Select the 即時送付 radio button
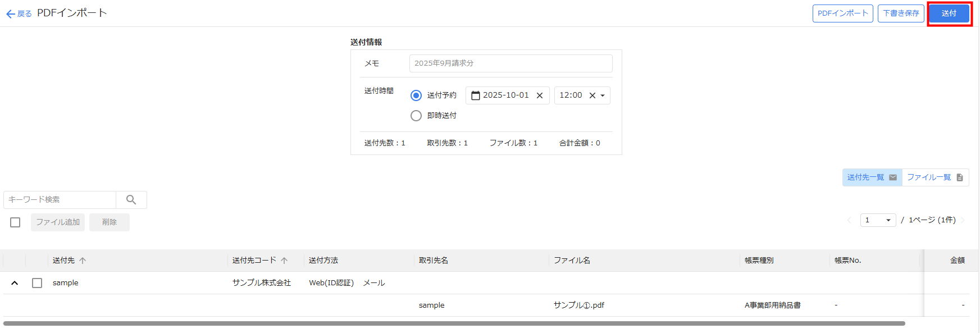 click(x=416, y=116)
